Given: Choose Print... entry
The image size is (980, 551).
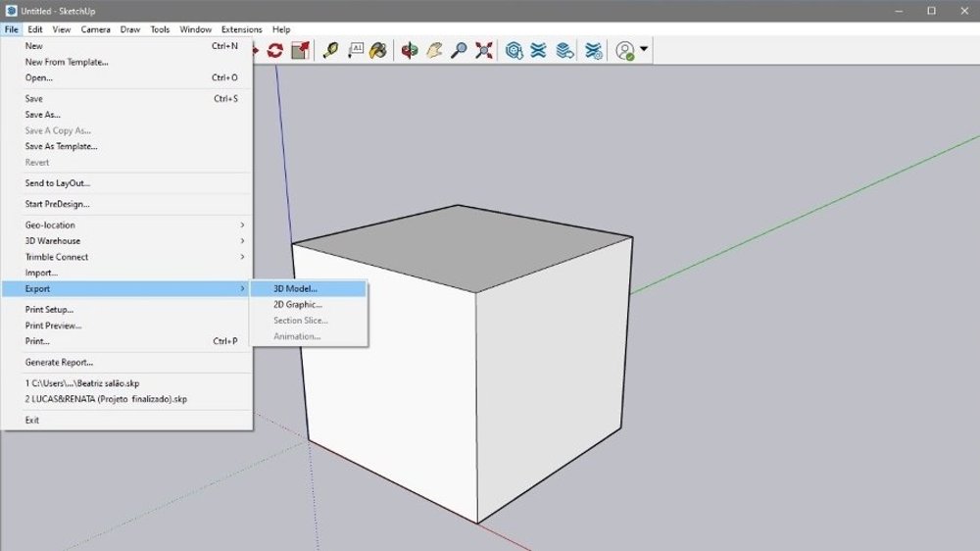Looking at the screenshot, I should click(126, 341).
